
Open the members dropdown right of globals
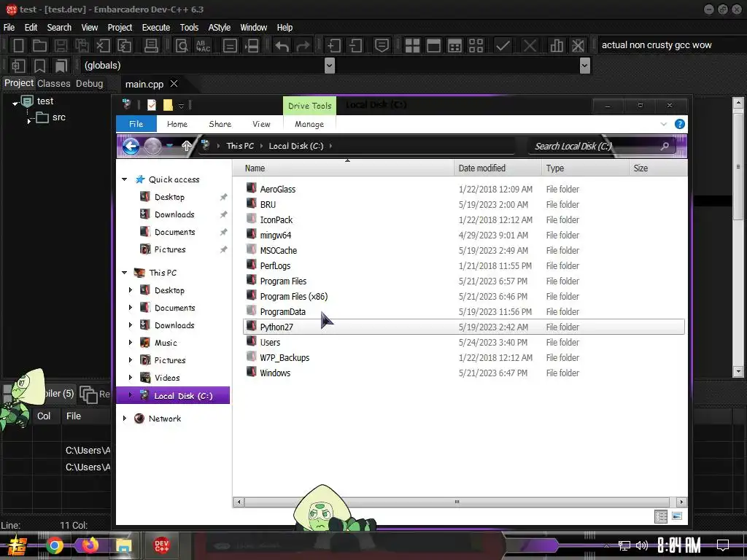pos(585,65)
